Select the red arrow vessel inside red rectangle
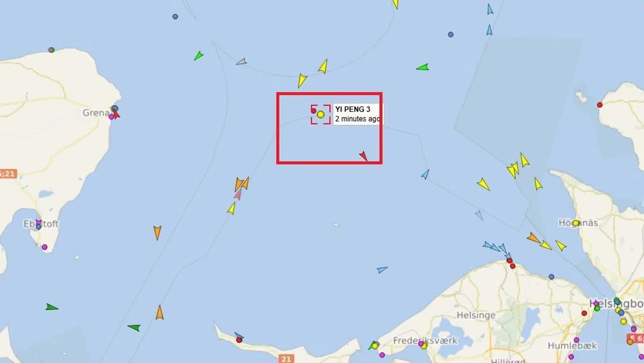The width and height of the screenshot is (644, 363). (x=363, y=156)
